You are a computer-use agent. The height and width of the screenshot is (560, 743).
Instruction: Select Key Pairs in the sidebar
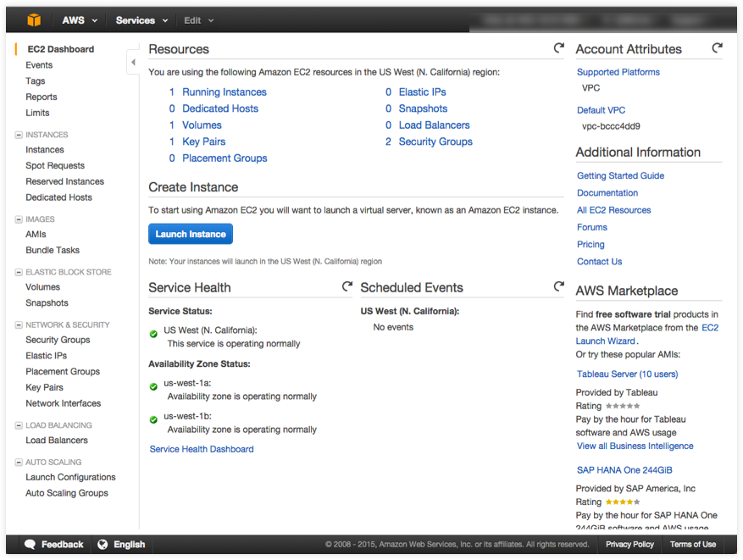pos(43,387)
